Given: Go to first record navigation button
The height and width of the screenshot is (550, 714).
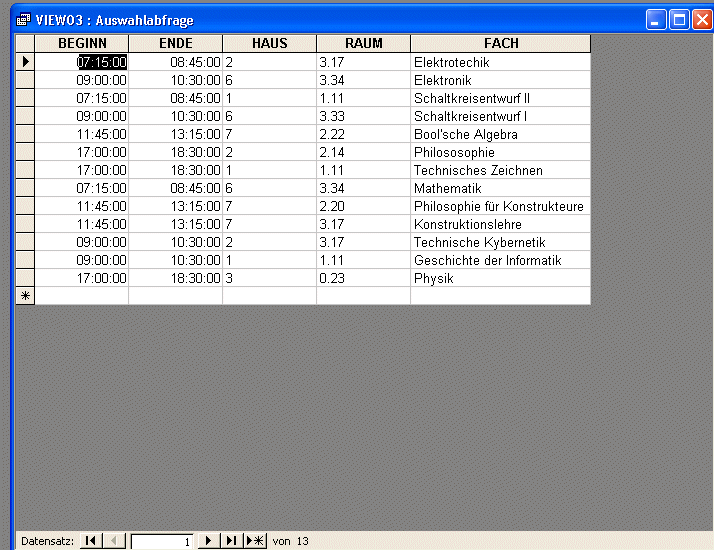Looking at the screenshot, I should (91, 541).
